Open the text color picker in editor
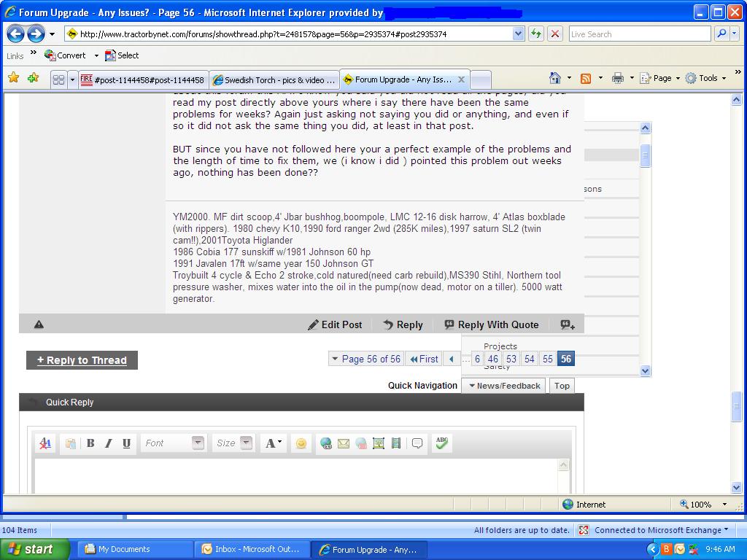Viewport: 747px width, 560px height. [x=273, y=443]
